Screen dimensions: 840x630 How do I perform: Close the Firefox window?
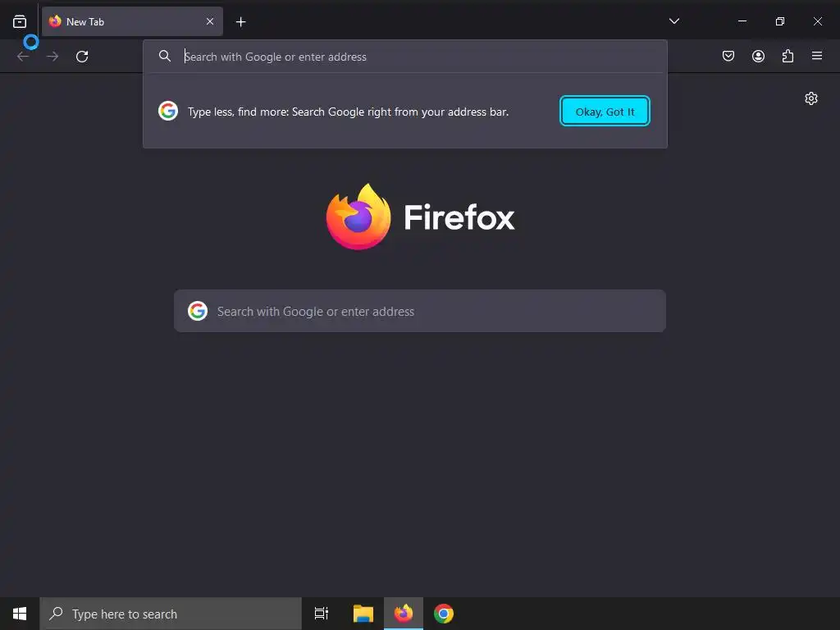point(818,21)
